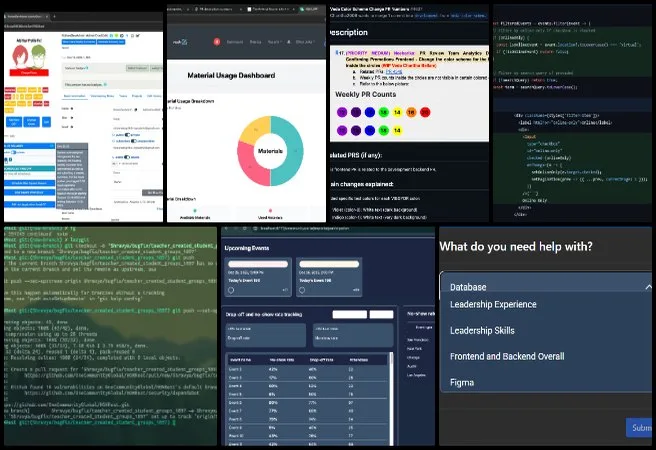Pick Frontend and Backend Overall option
656x450 pixels.
tap(507, 356)
